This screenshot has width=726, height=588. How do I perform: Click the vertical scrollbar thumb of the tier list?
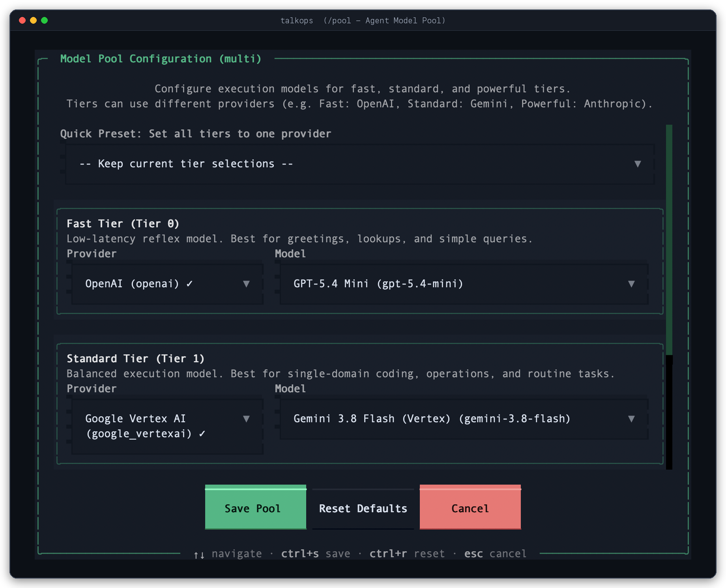(669, 240)
